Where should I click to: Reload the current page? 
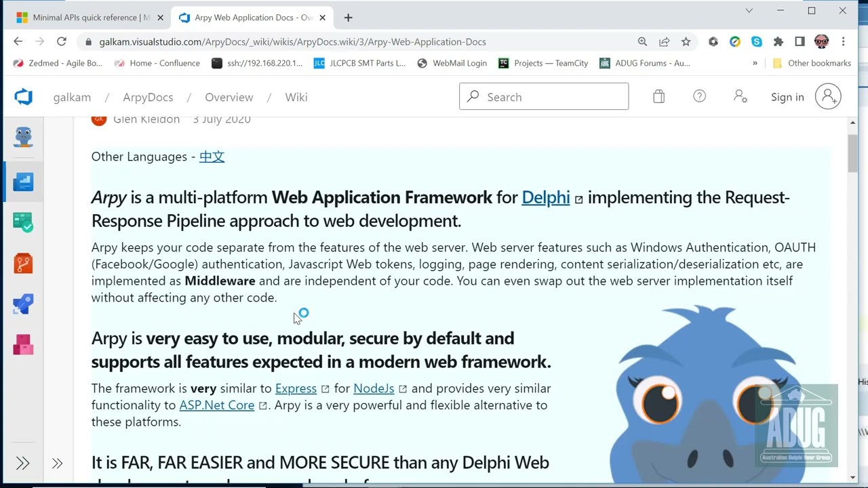click(x=62, y=41)
